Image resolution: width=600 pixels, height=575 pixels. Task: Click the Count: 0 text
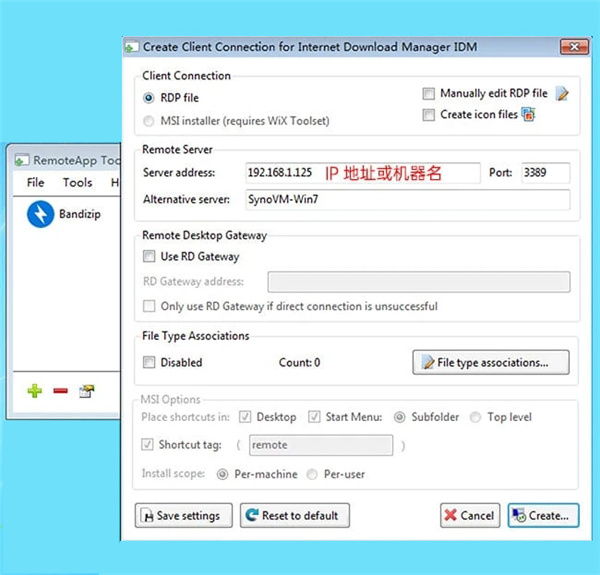[x=300, y=362]
